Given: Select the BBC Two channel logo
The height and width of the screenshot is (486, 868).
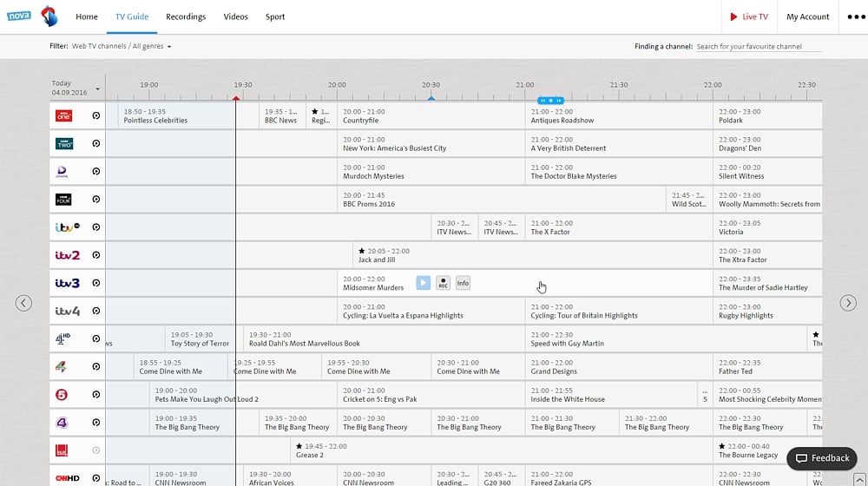Looking at the screenshot, I should tap(64, 143).
